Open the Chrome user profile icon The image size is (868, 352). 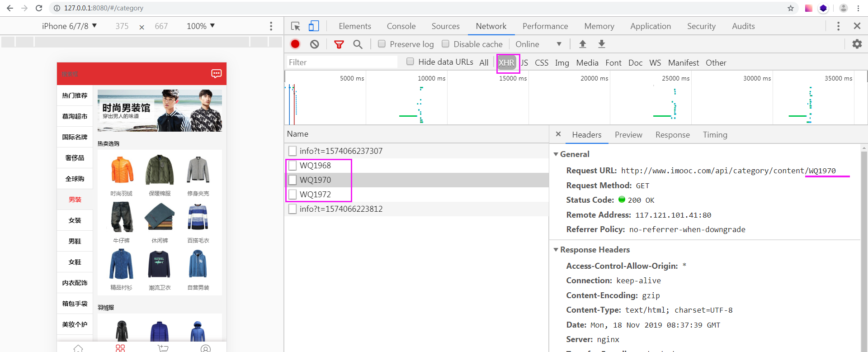pos(843,8)
